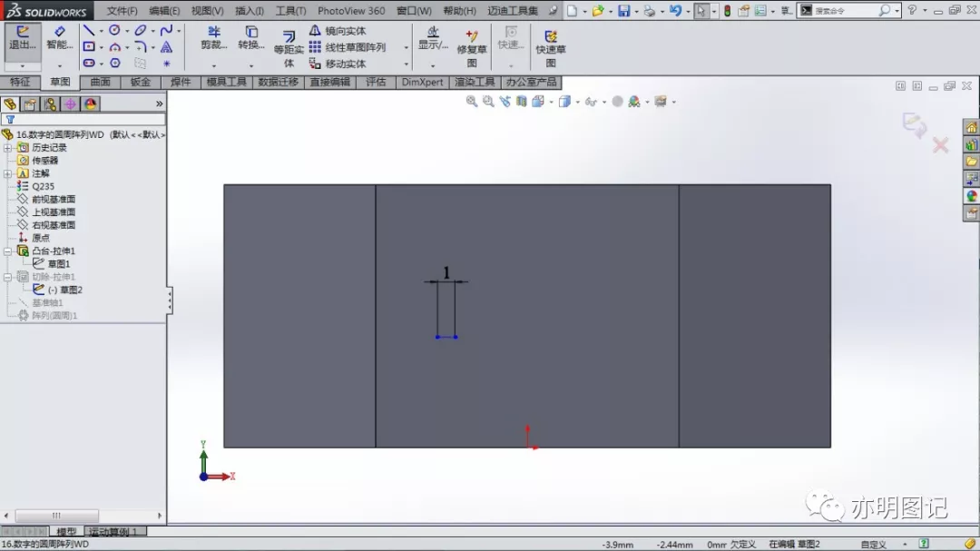Collapse the 切除-拉伸1 feature node

[x=7, y=277]
